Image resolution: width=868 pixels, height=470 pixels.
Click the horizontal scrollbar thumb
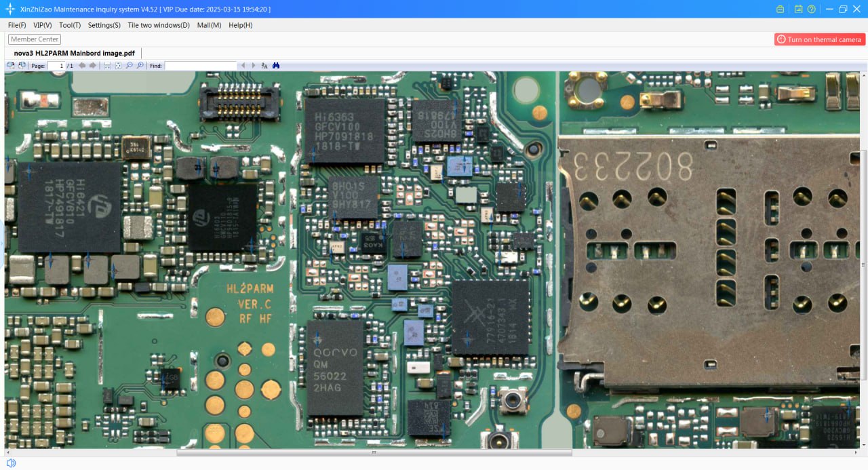tap(374, 452)
